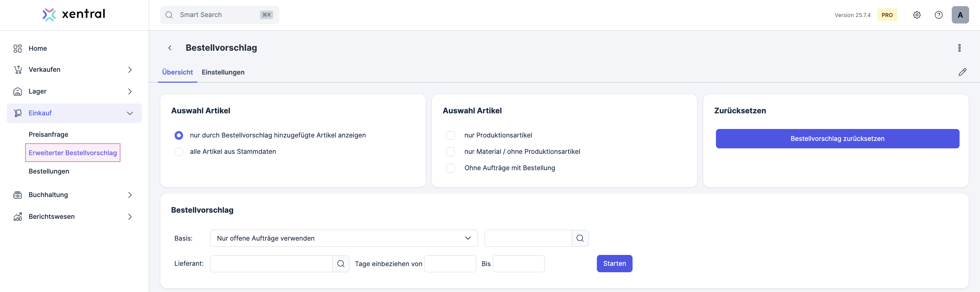Click search icon next to Basis field

580,238
